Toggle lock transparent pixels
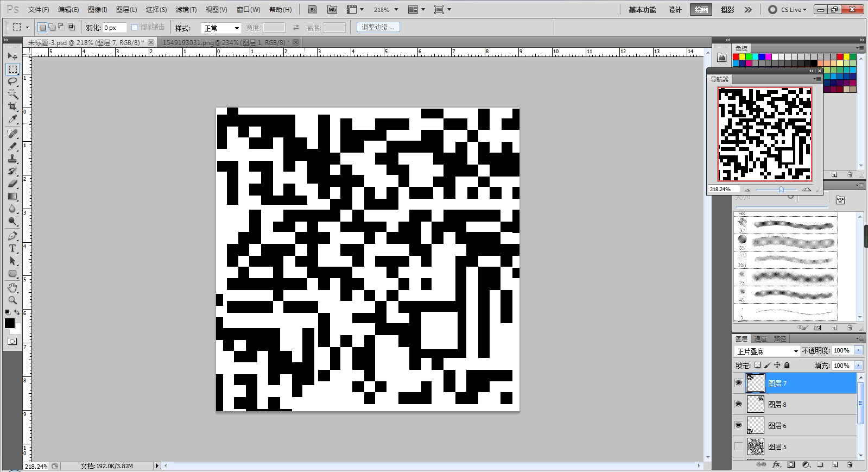The image size is (868, 472). (758, 366)
